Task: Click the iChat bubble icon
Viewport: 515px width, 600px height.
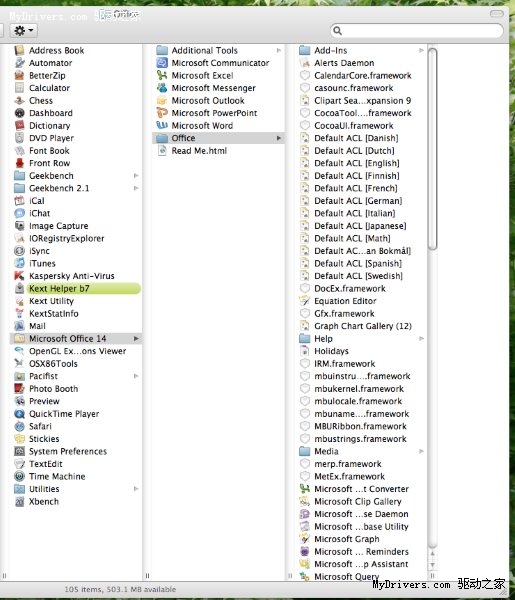Action: point(19,213)
